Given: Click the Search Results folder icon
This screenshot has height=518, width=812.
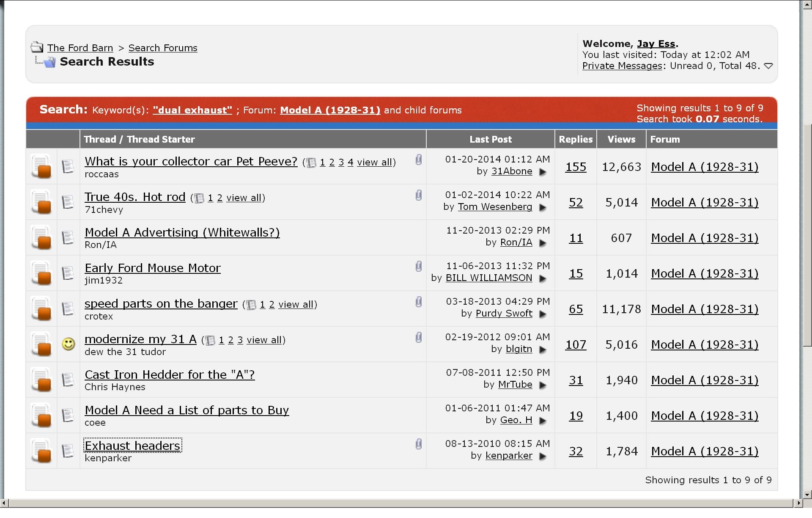Looking at the screenshot, I should [x=50, y=62].
